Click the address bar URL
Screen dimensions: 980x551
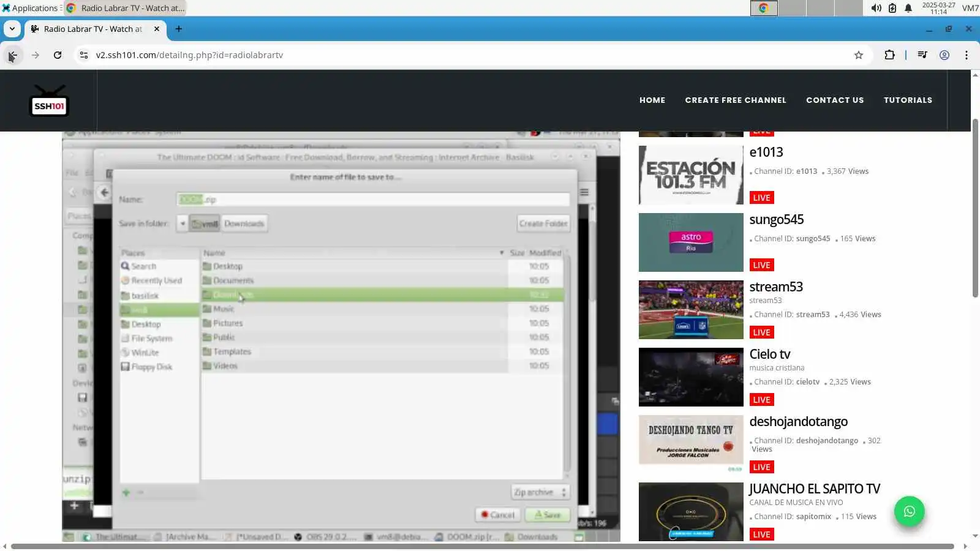(x=189, y=55)
